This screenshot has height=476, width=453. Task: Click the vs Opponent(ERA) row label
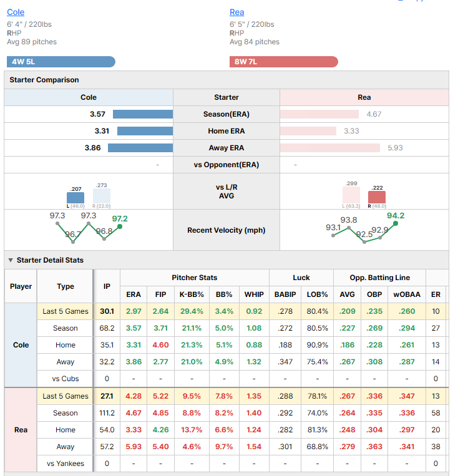click(x=226, y=165)
